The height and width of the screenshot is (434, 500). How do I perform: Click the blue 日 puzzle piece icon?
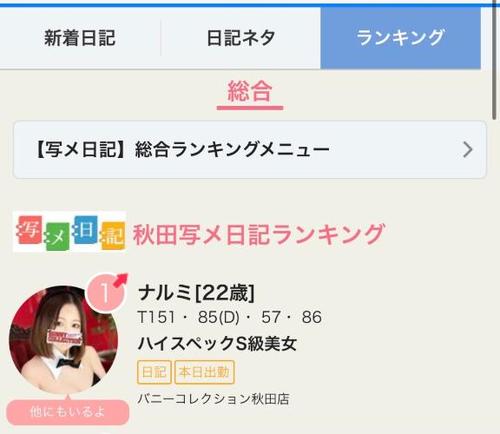click(85, 229)
